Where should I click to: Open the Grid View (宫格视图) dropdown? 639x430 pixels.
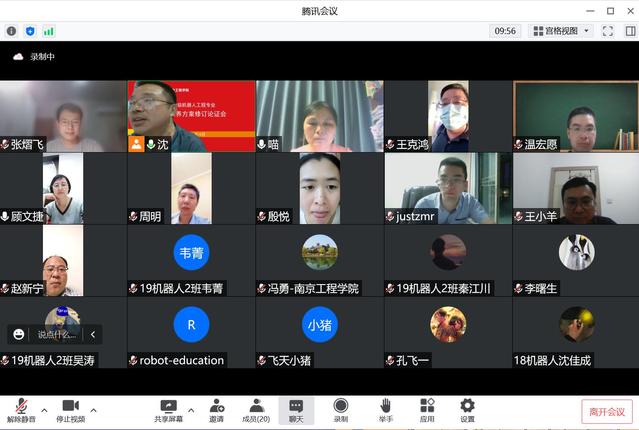pyautogui.click(x=561, y=31)
